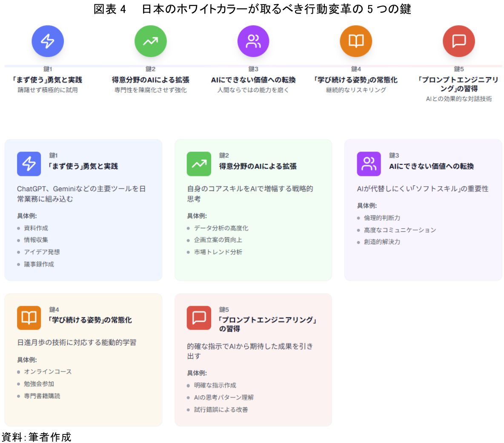Click the blue circular lightning bolt icon

pos(48,41)
